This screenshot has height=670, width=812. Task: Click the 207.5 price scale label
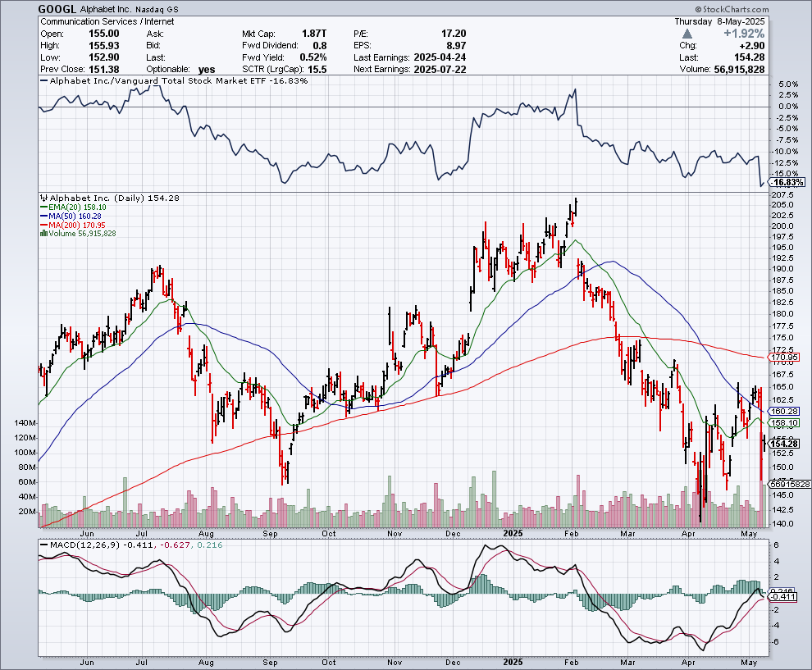[x=782, y=194]
